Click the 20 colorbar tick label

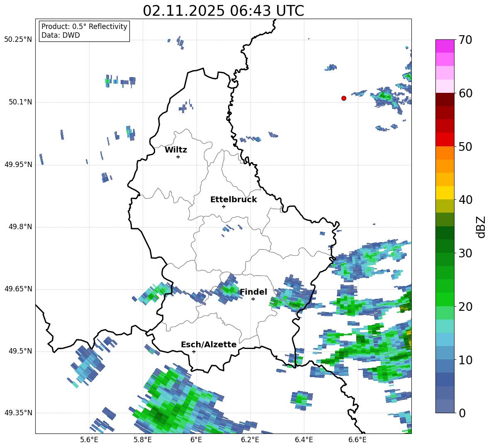[x=465, y=306]
